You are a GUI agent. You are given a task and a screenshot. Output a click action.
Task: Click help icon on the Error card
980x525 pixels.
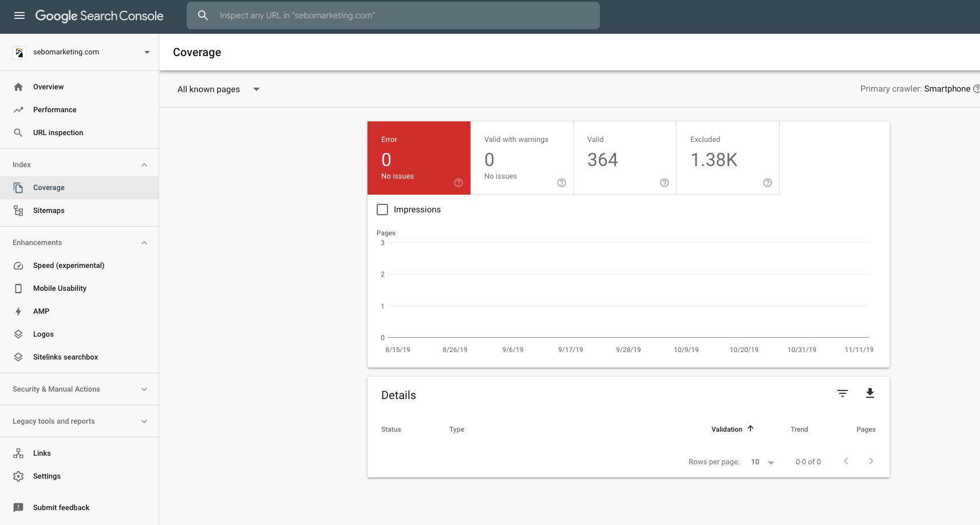click(x=458, y=183)
